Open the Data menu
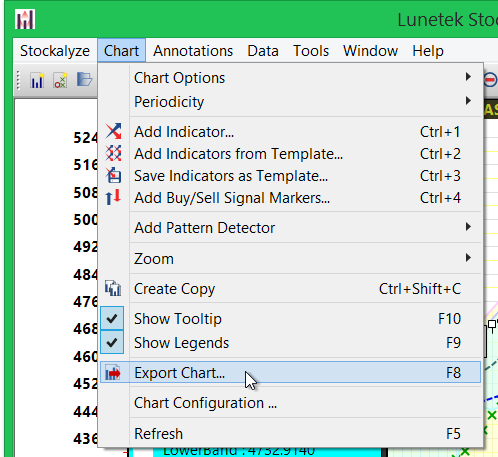Viewport: 498px width, 457px height. (263, 51)
